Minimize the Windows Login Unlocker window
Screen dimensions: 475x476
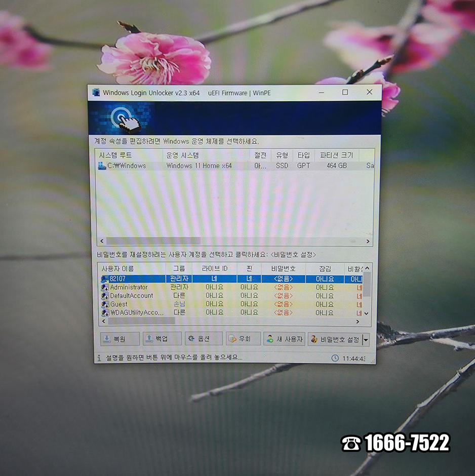322,92
